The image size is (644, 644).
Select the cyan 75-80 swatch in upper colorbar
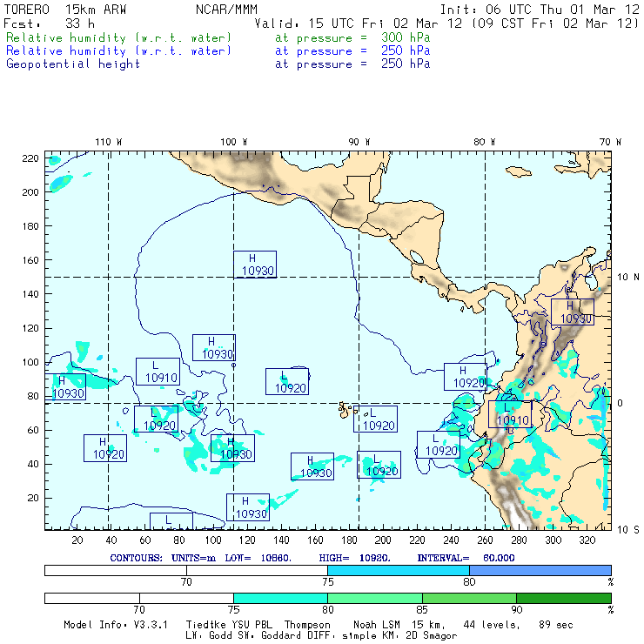[x=398, y=569]
